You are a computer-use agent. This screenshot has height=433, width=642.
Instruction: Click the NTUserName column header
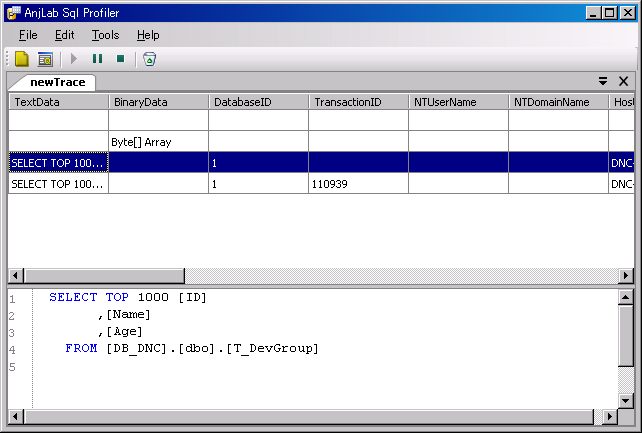coord(459,102)
